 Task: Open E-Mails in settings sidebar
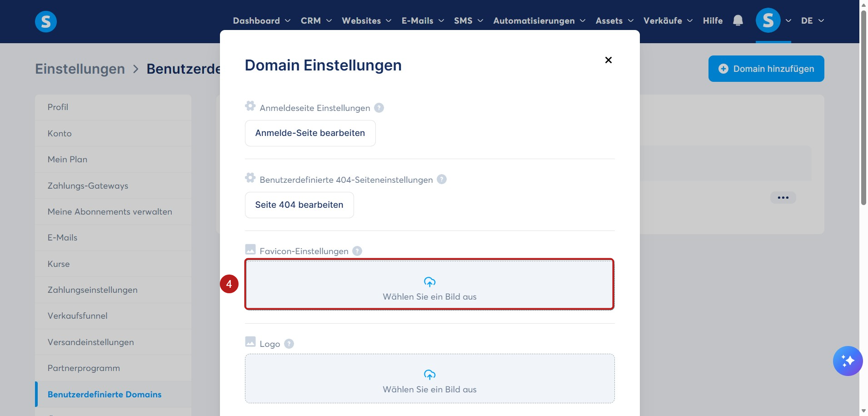[x=113, y=238]
